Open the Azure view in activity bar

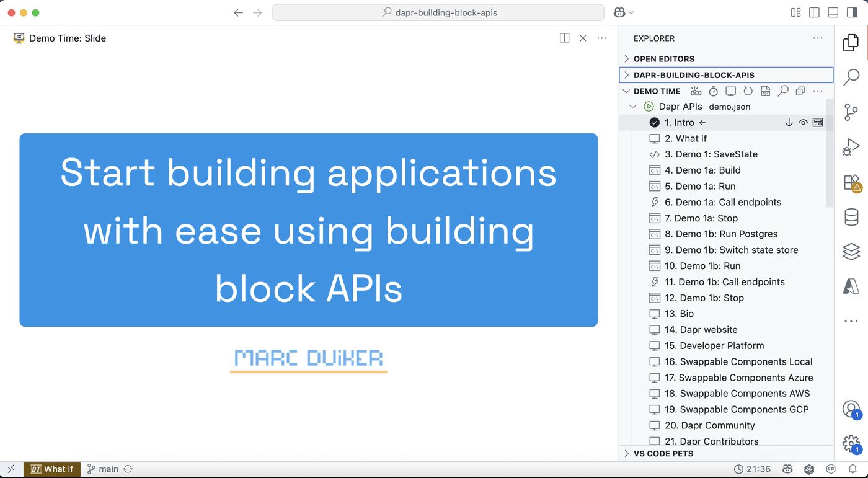pos(851,286)
